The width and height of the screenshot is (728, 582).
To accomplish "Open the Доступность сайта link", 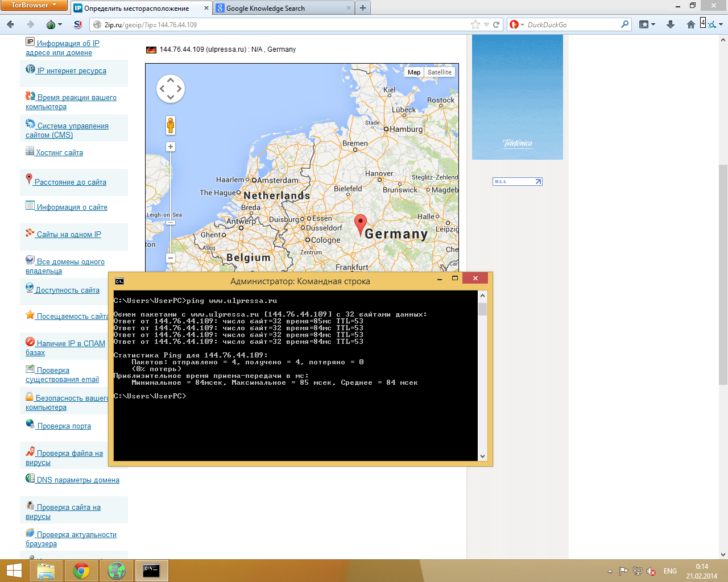I will click(x=68, y=290).
